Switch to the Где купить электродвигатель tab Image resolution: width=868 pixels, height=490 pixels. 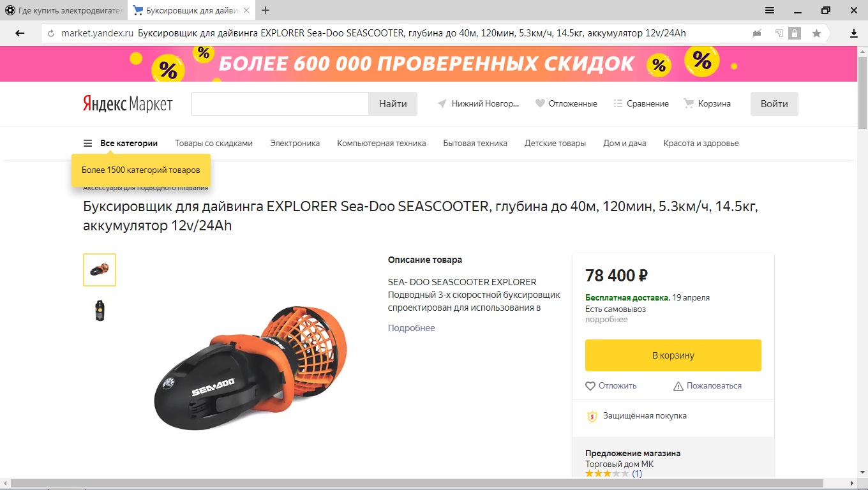click(x=64, y=10)
